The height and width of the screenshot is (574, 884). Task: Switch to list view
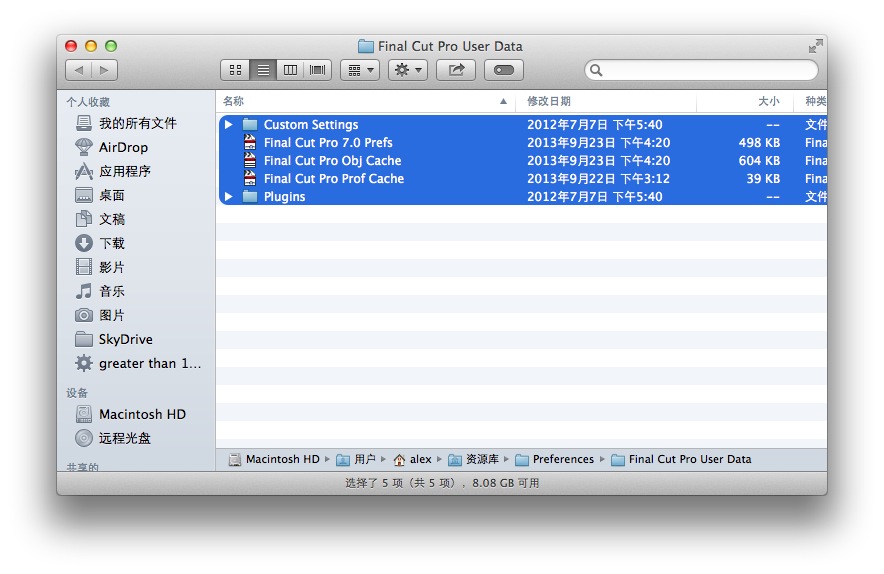(x=263, y=70)
